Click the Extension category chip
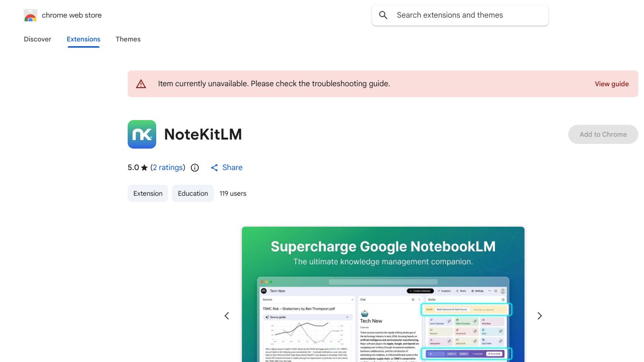 [148, 193]
